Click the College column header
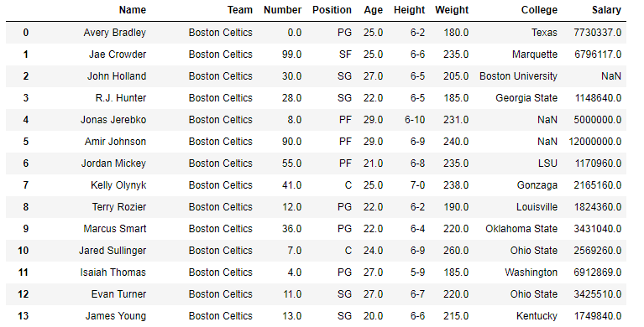The height and width of the screenshot is (327, 644). point(539,10)
